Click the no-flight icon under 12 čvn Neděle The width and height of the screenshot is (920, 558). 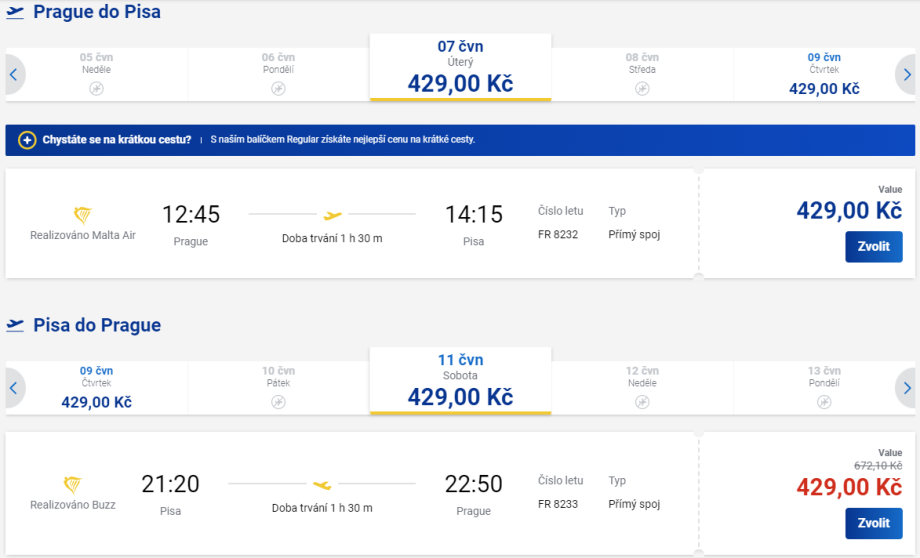coord(642,402)
